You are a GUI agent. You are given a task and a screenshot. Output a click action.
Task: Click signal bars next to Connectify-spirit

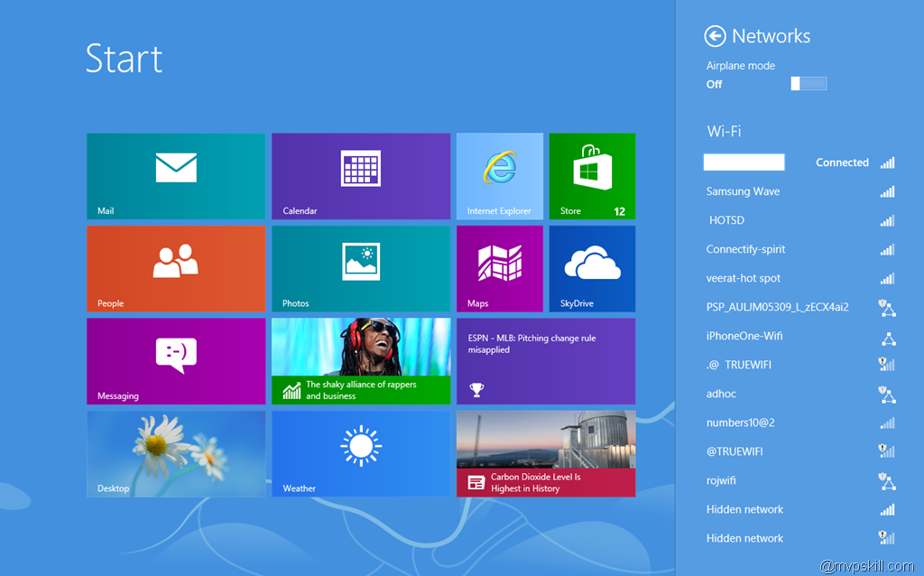click(888, 249)
